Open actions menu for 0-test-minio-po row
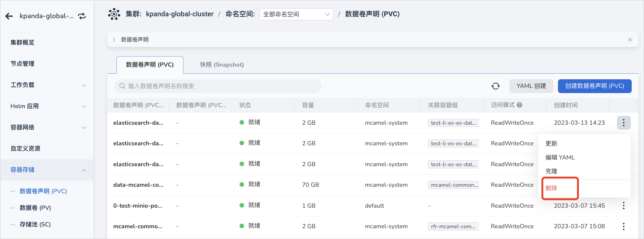This screenshot has height=239, width=644. (624, 206)
